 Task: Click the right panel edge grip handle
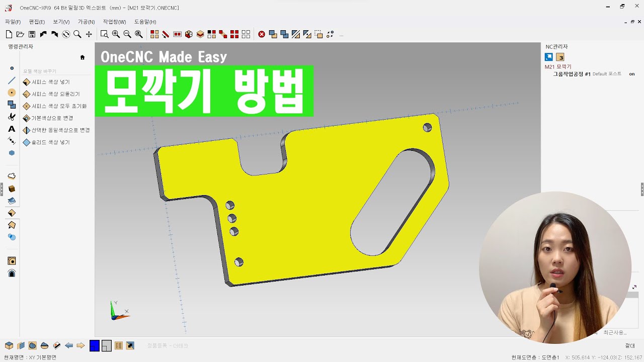642,189
